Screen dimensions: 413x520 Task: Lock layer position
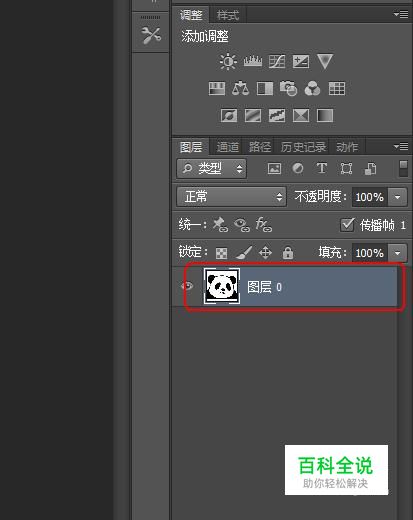(265, 253)
